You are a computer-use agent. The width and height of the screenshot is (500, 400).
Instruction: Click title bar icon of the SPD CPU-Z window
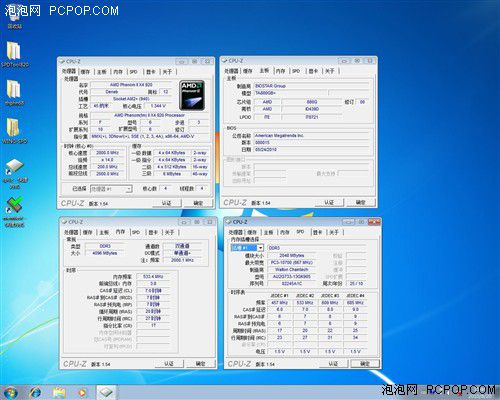228,222
